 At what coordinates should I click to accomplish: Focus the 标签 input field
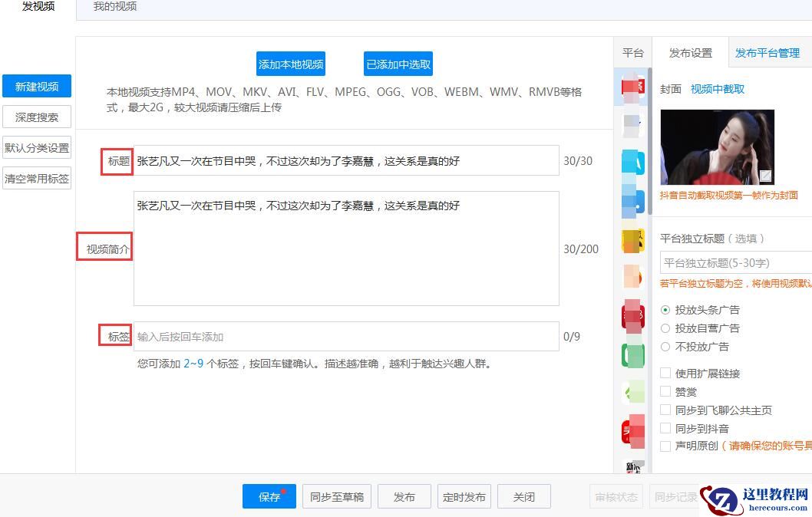[x=345, y=337]
